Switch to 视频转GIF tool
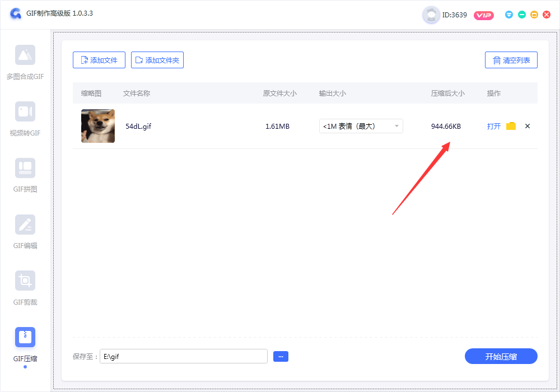The height and width of the screenshot is (392, 560). pos(25,119)
